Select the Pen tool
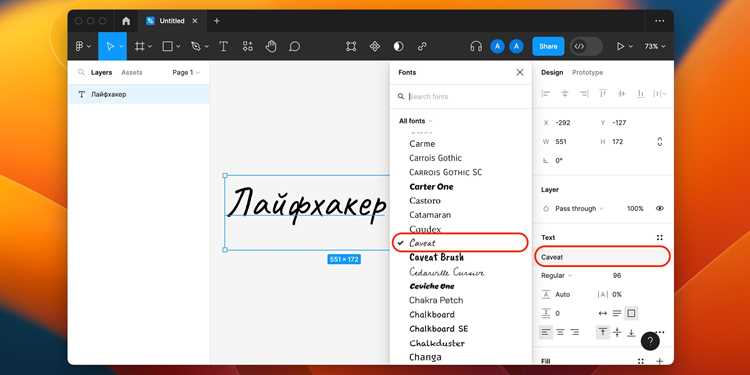 coord(196,46)
